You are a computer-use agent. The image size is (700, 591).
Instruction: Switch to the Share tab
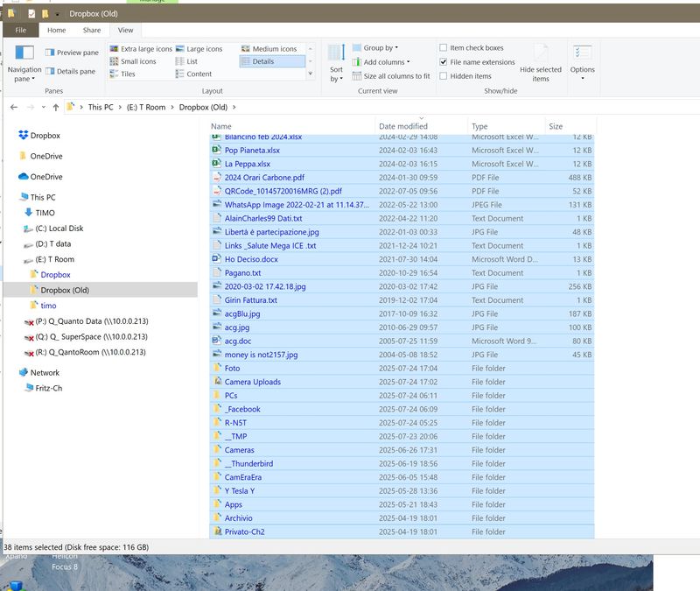[91, 30]
